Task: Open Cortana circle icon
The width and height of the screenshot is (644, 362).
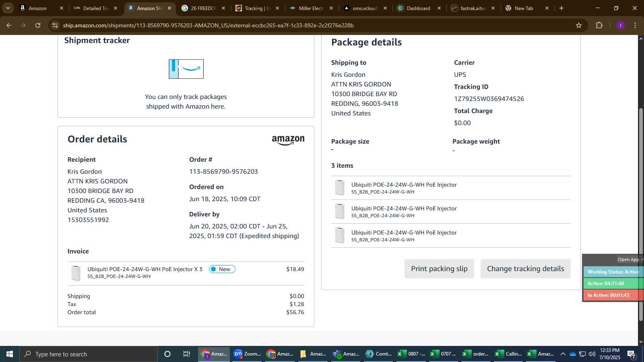Action: coord(167,354)
